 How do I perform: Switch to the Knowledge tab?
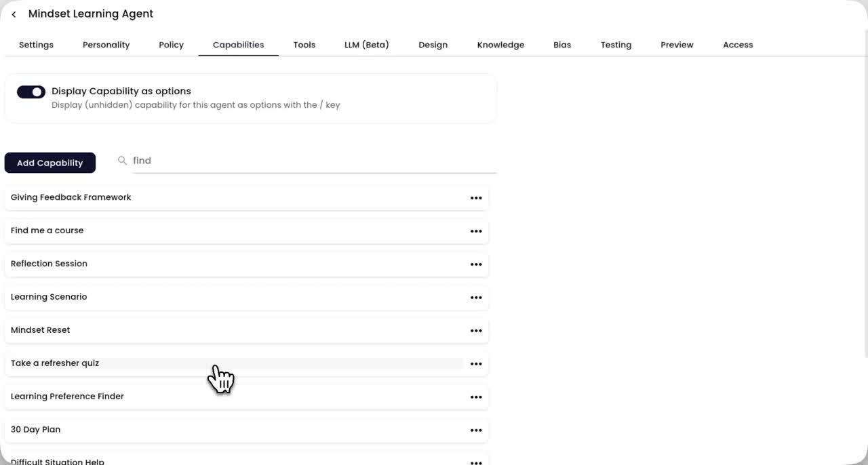tap(500, 45)
